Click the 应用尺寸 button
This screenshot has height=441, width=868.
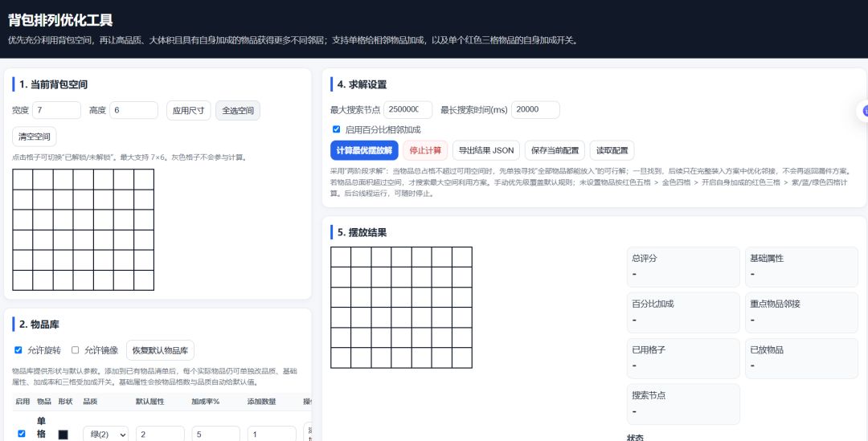(188, 110)
